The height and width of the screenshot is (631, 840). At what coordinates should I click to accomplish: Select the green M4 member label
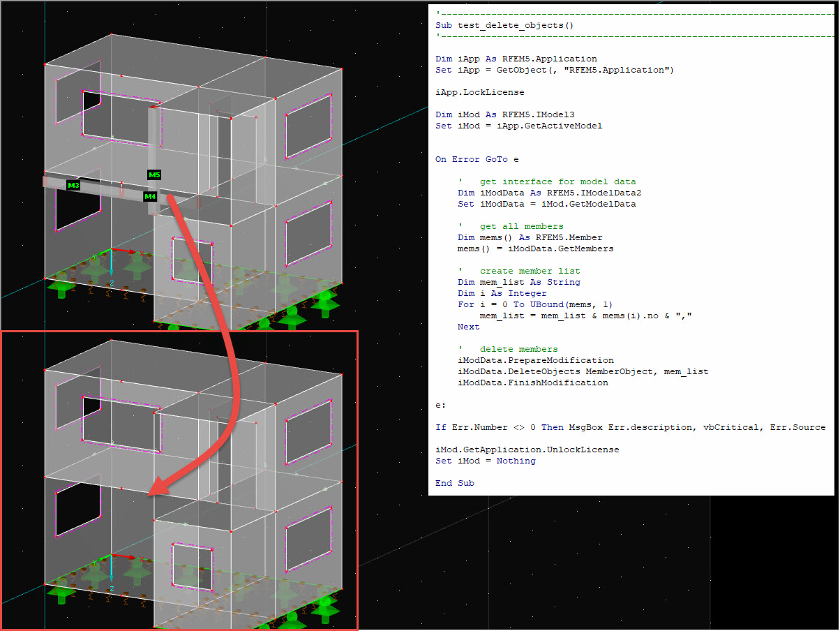click(x=150, y=197)
